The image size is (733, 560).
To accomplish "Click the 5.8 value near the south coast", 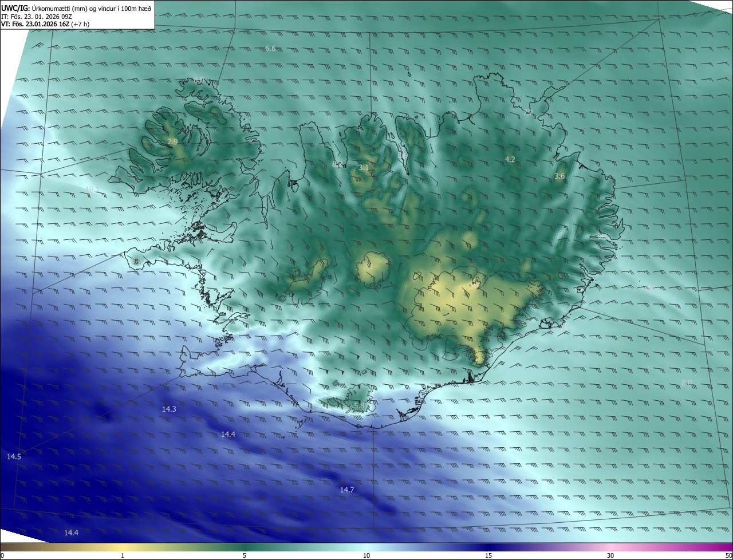I will pos(359,405).
